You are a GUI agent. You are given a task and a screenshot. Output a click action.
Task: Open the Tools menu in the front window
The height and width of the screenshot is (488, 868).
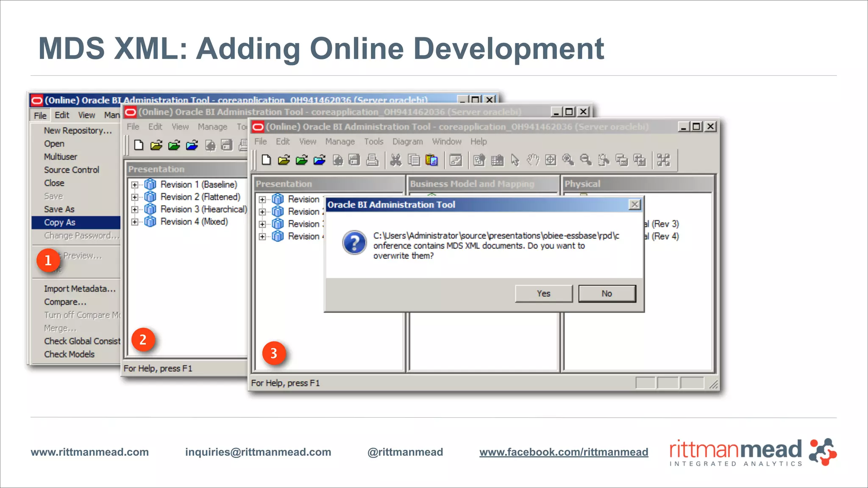tap(373, 141)
